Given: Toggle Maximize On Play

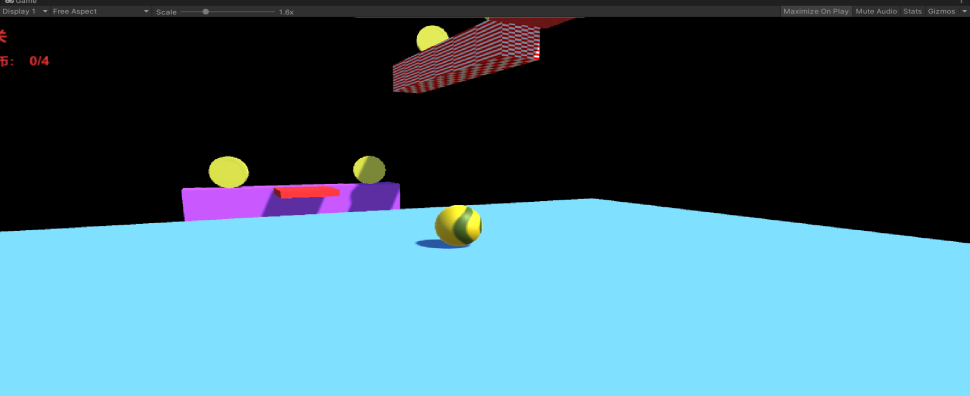Looking at the screenshot, I should (816, 11).
